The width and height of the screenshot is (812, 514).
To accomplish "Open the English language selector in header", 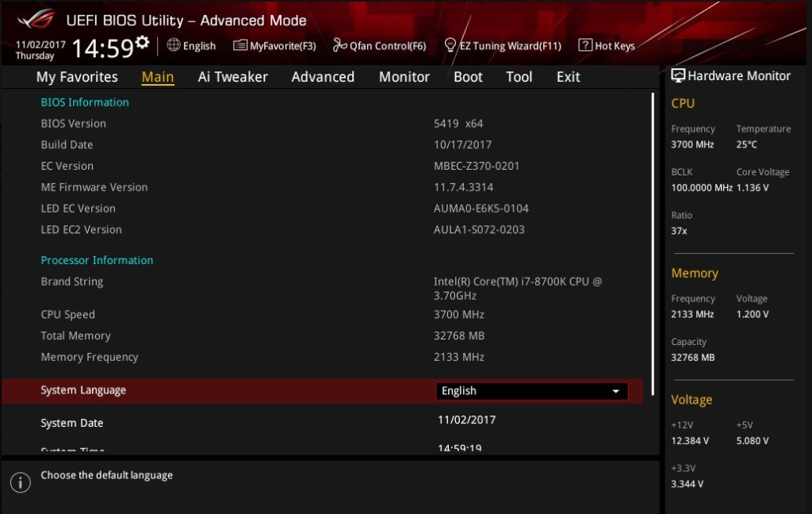I will tap(191, 45).
